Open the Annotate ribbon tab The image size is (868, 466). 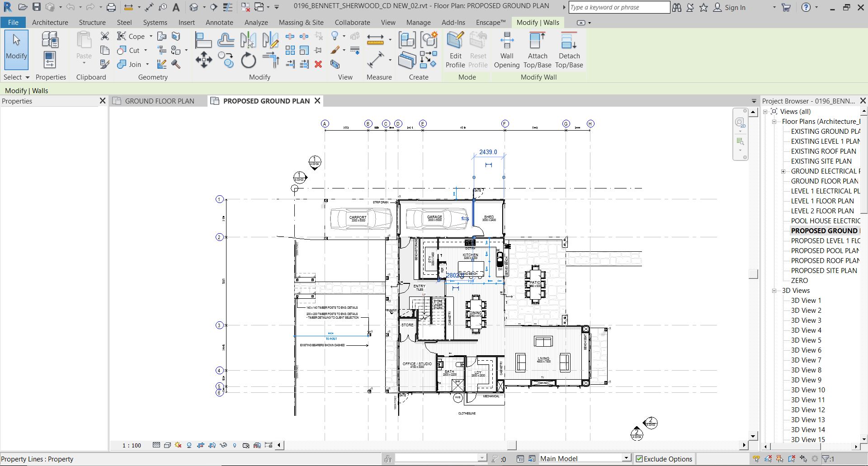(219, 22)
